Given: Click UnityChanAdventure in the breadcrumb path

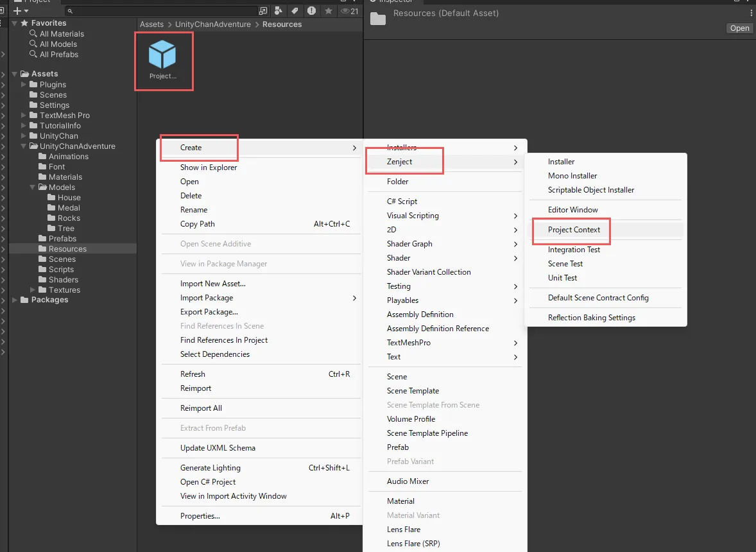Looking at the screenshot, I should pyautogui.click(x=213, y=24).
